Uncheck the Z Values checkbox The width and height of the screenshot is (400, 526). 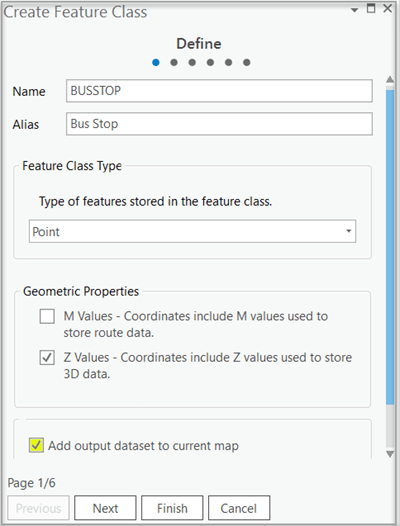pos(47,358)
